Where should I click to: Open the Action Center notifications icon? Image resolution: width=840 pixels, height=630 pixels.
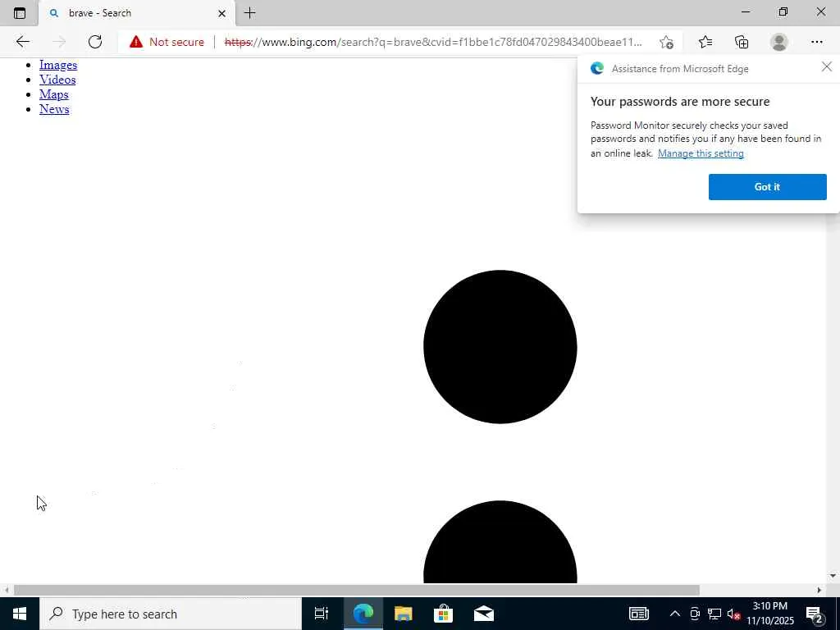815,614
